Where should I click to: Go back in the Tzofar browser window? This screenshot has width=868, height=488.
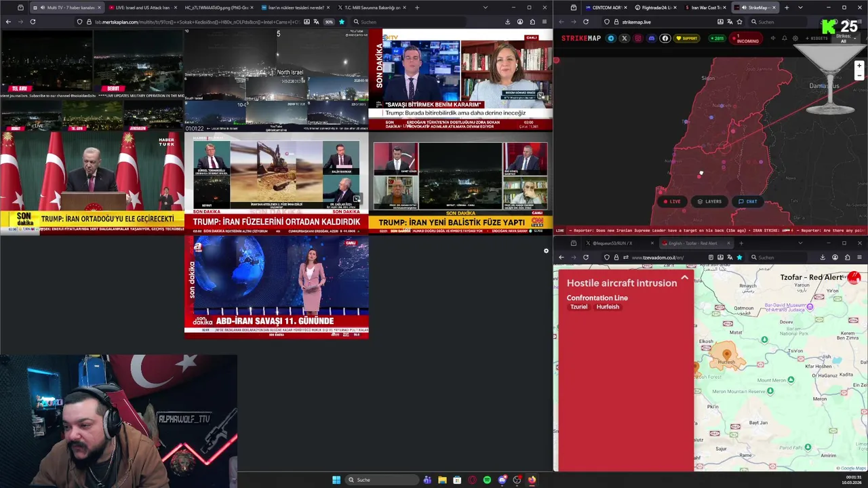point(561,257)
